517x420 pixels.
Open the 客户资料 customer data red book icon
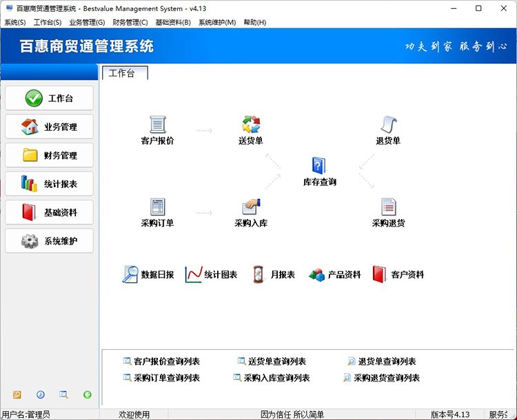coord(379,275)
